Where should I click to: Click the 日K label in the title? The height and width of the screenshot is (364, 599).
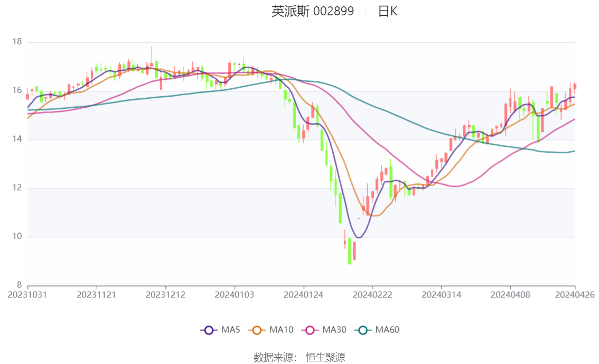click(x=388, y=12)
